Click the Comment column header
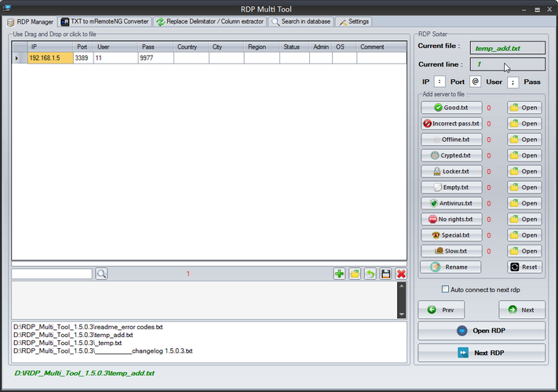Image resolution: width=558 pixels, height=392 pixels. tap(381, 47)
